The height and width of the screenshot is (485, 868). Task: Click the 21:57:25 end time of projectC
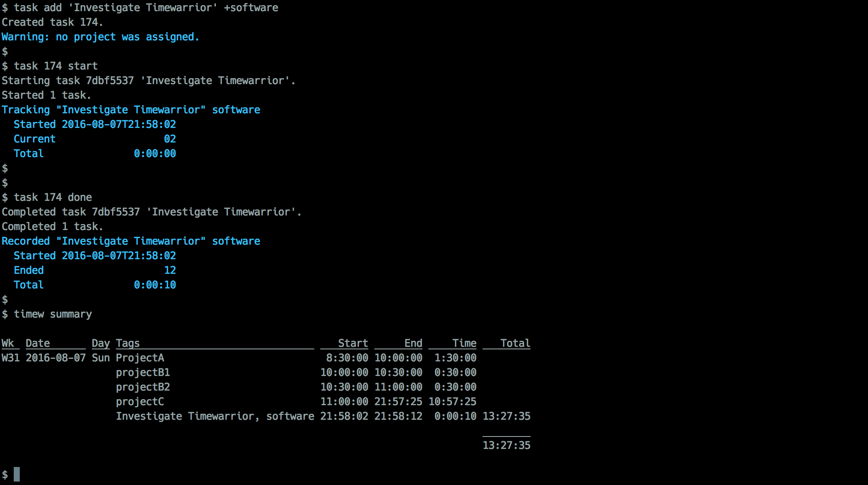[x=398, y=402]
